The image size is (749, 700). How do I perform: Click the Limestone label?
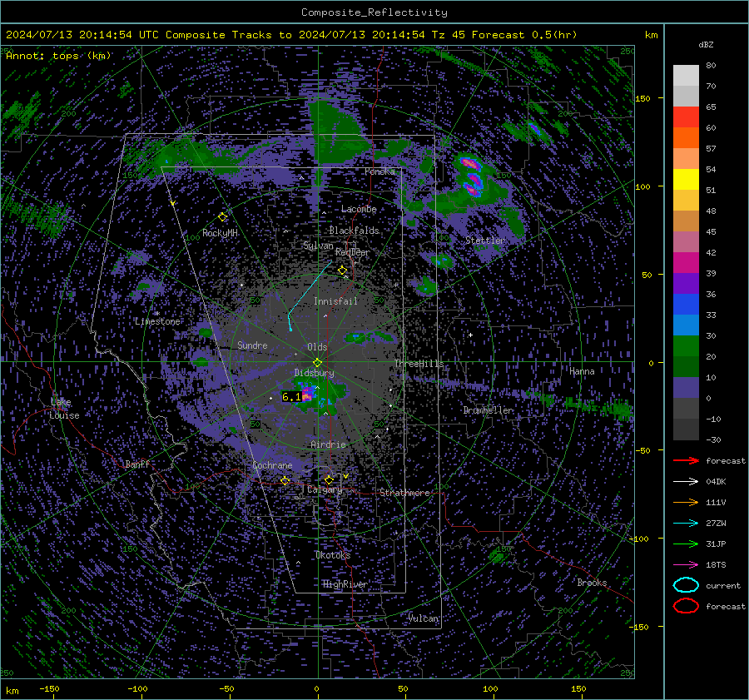click(x=157, y=321)
